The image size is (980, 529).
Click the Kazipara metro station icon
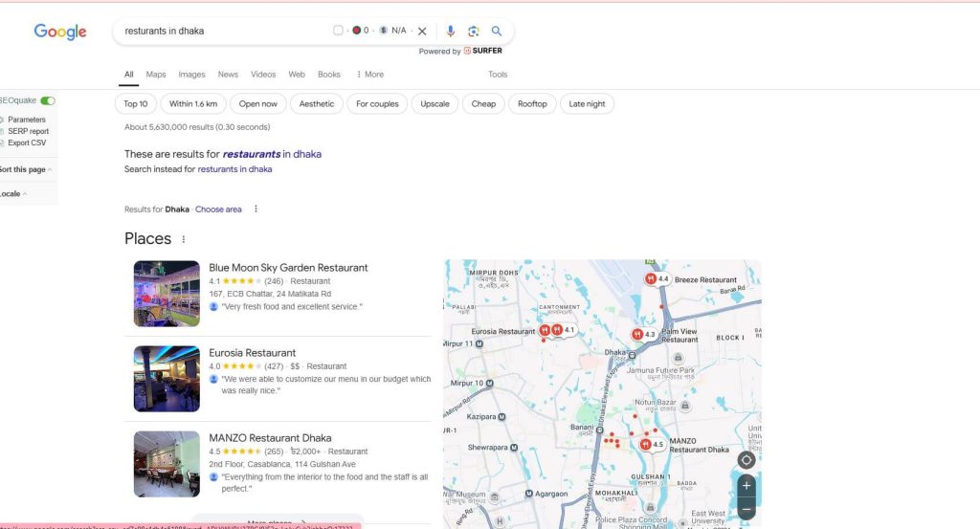501,416
